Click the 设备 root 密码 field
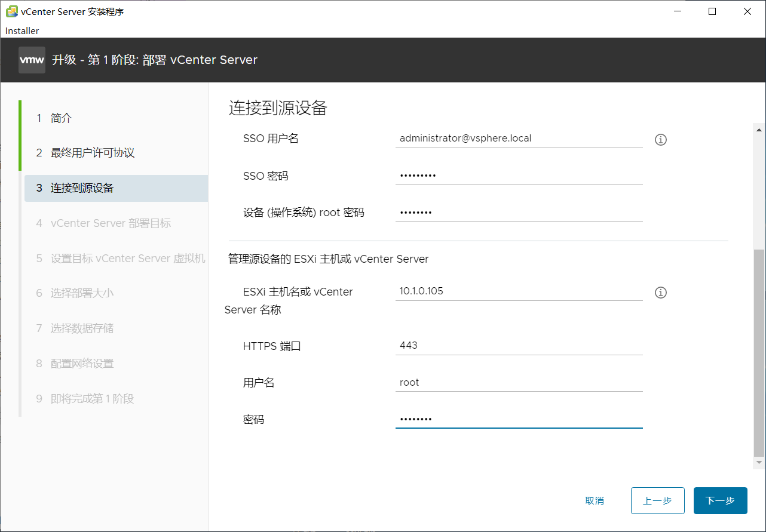Image resolution: width=766 pixels, height=532 pixels. (519, 211)
